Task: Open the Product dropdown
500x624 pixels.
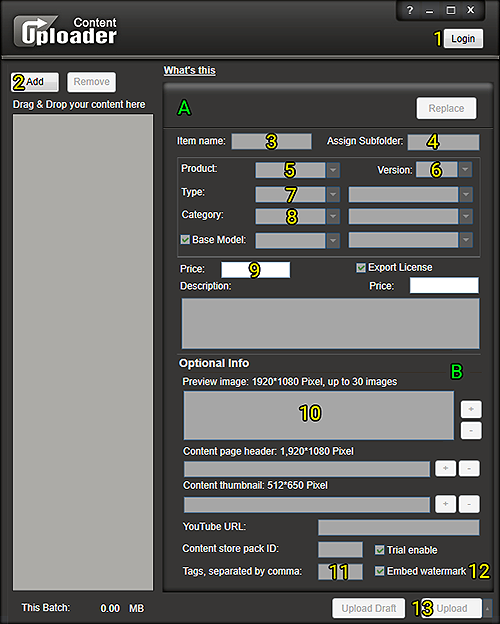Action: click(x=333, y=170)
